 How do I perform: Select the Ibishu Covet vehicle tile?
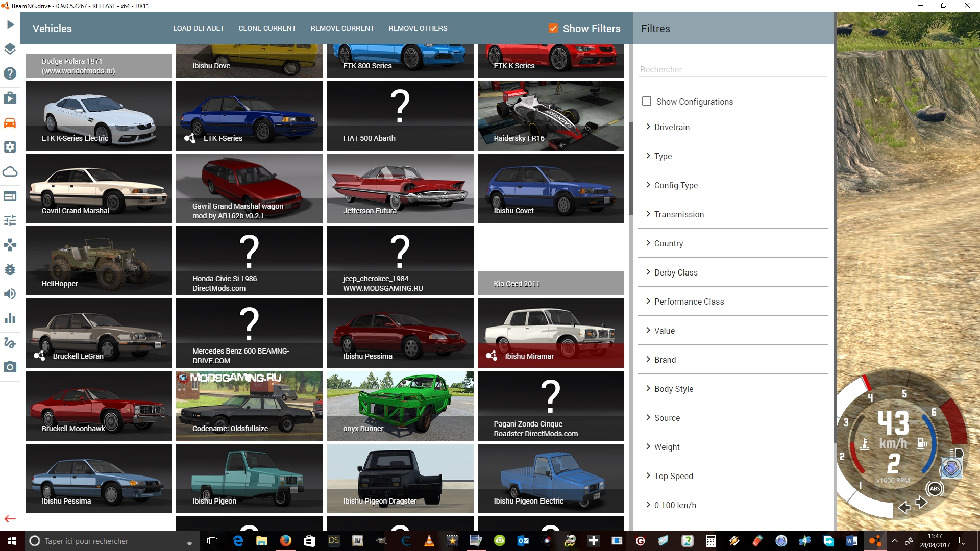pyautogui.click(x=551, y=188)
